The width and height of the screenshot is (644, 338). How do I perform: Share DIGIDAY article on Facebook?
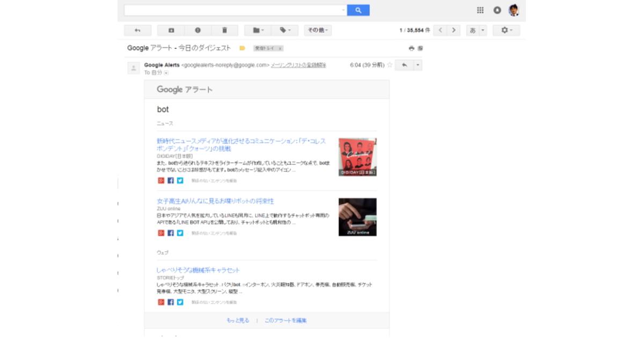click(171, 180)
